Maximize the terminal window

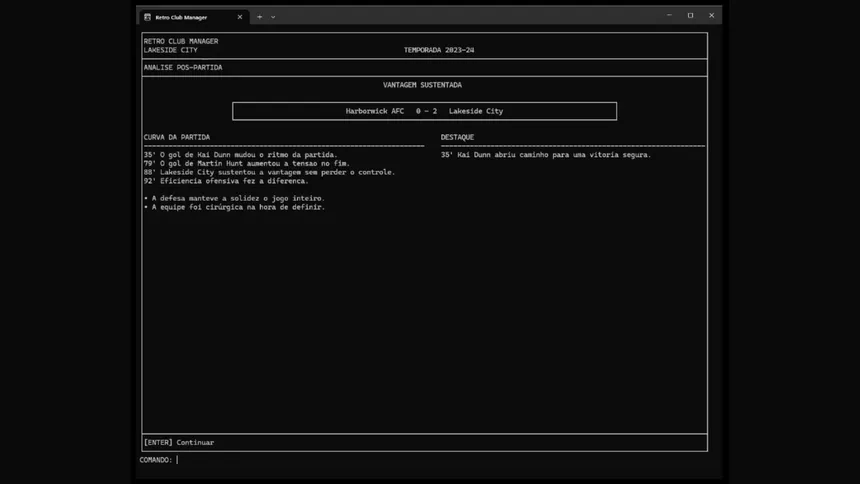pyautogui.click(x=691, y=15)
